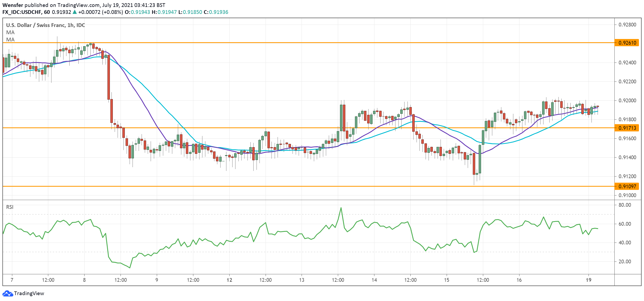Screen dimensions: 644x301
Task: Click the orange 0.92610 price label
Action: click(x=627, y=43)
